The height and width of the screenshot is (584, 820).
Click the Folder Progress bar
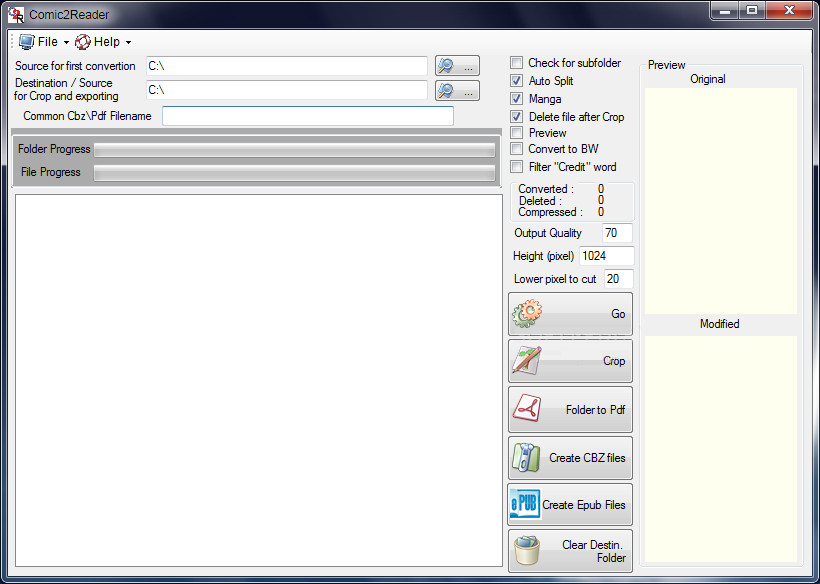[294, 150]
